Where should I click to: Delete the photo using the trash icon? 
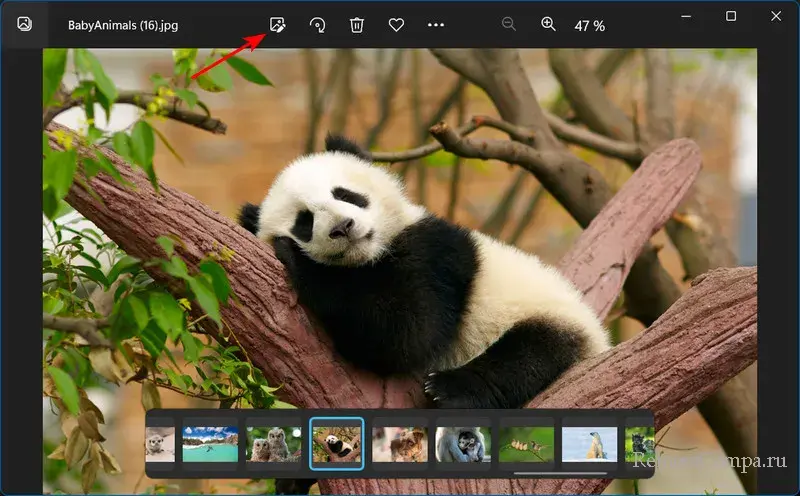[357, 25]
